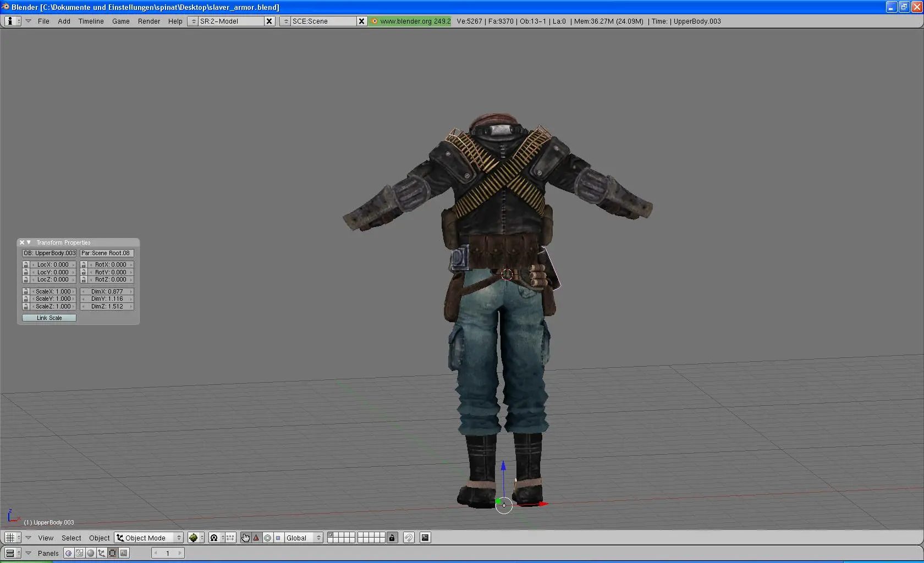924x563 pixels.
Task: Close the Transform Properties panel
Action: click(x=22, y=242)
